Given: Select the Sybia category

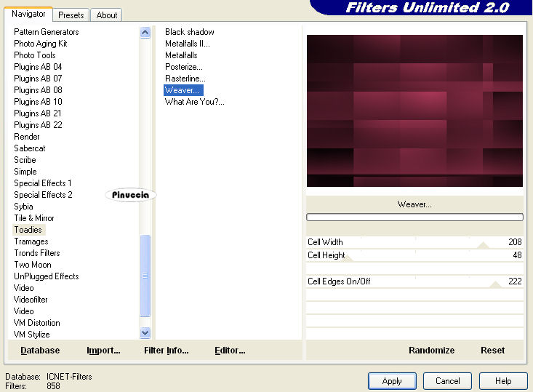Looking at the screenshot, I should coord(23,207).
